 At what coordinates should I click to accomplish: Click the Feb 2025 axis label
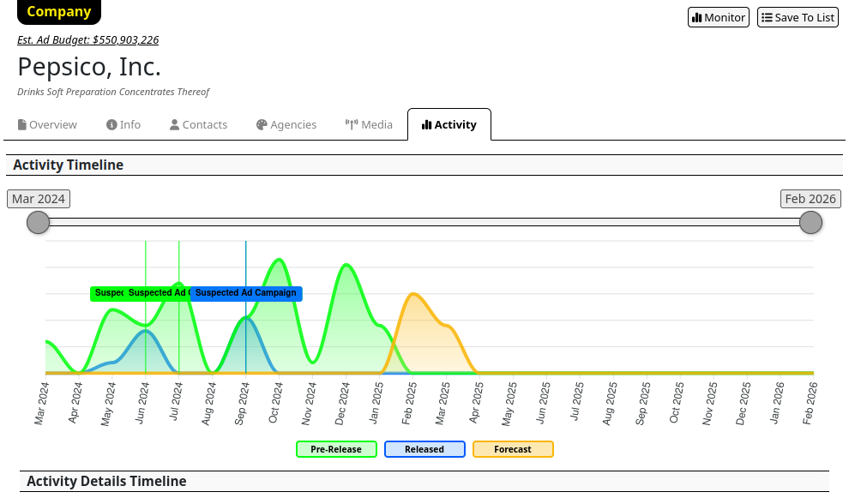click(409, 403)
